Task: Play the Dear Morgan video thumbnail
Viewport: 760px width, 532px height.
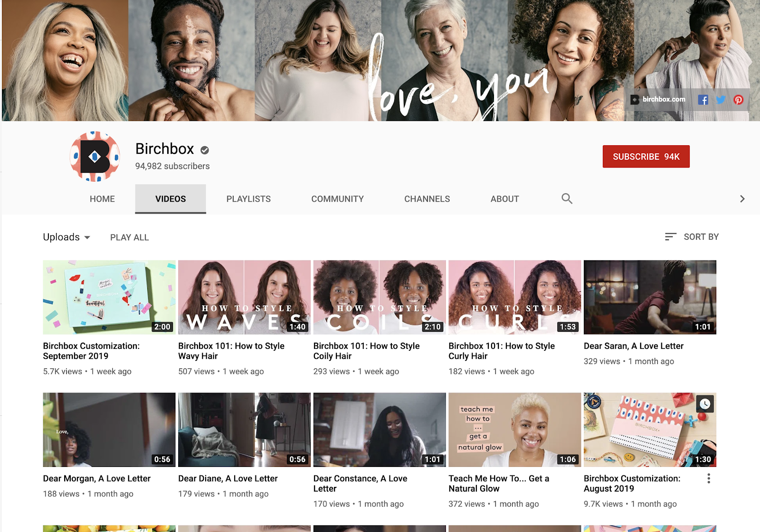Action: (109, 429)
